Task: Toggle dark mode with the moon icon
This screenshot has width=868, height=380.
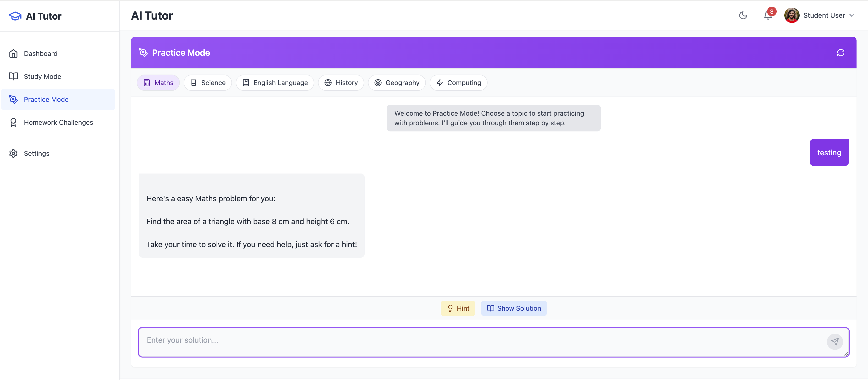Action: coord(743,16)
